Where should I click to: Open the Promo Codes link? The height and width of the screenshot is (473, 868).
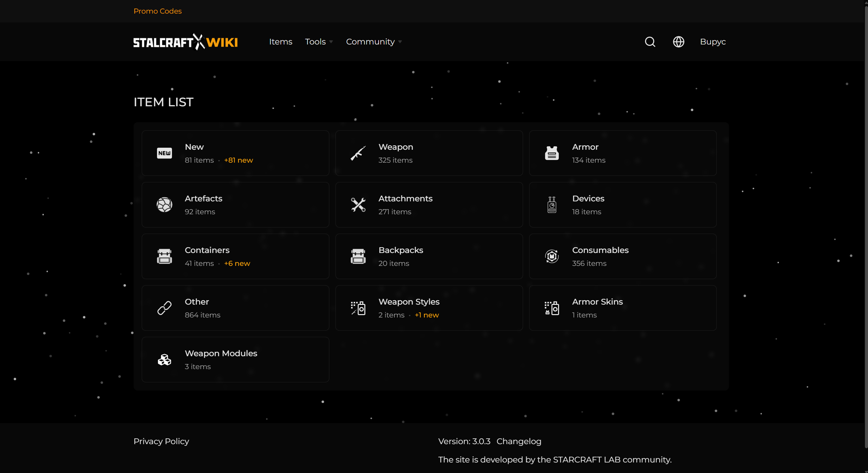[x=157, y=11]
